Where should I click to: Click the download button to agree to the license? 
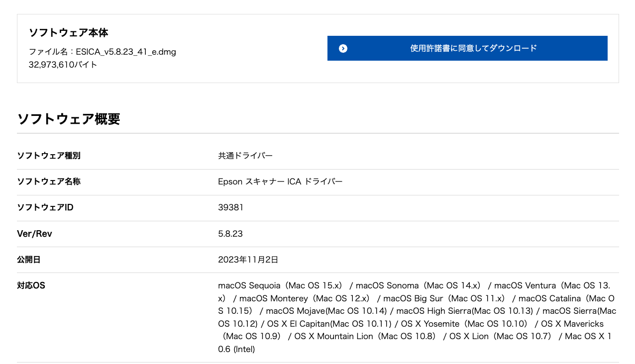[x=467, y=48]
